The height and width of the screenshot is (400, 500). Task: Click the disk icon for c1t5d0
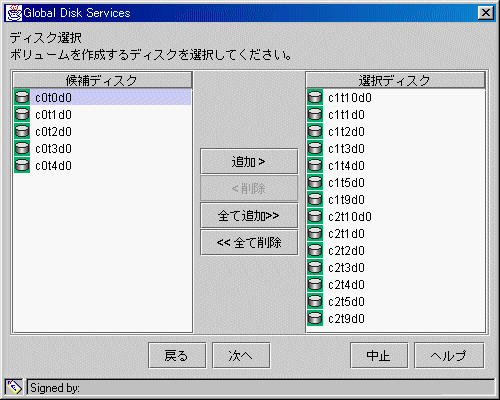click(315, 183)
